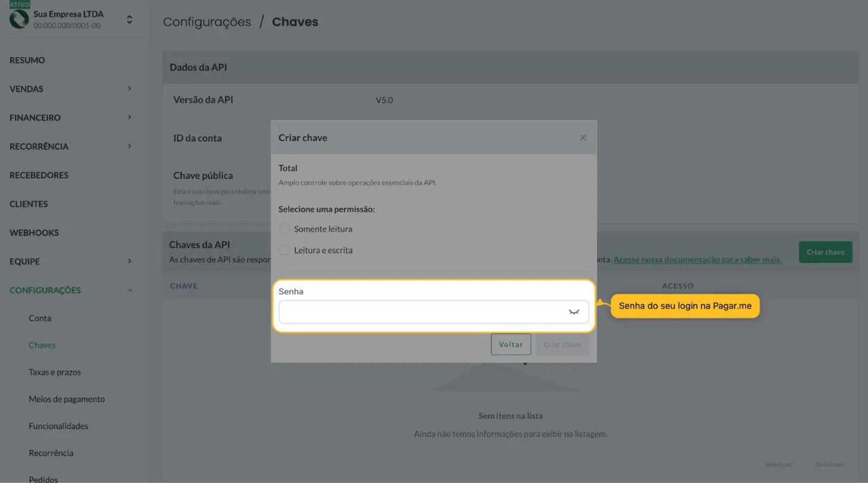Click the ID da conta label
868x483 pixels.
(198, 138)
